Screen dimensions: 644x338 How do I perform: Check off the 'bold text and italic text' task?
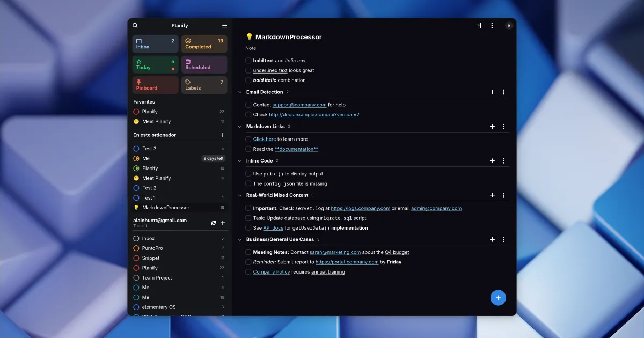[x=248, y=61]
